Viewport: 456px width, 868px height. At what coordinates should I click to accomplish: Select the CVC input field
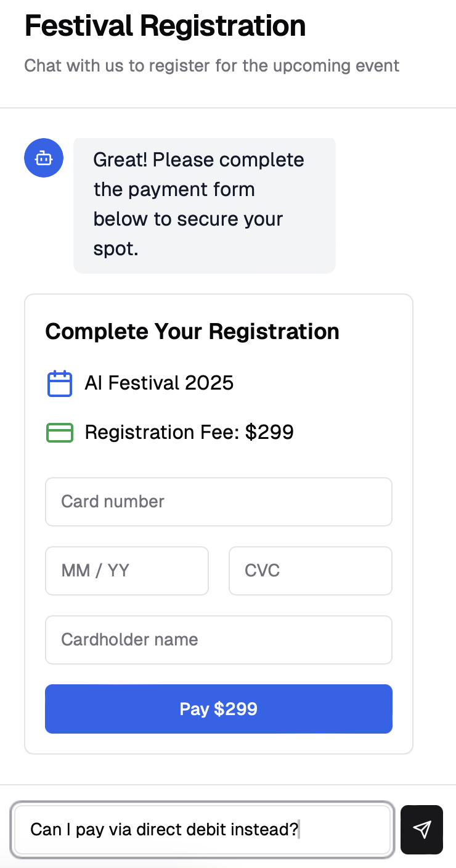click(310, 571)
